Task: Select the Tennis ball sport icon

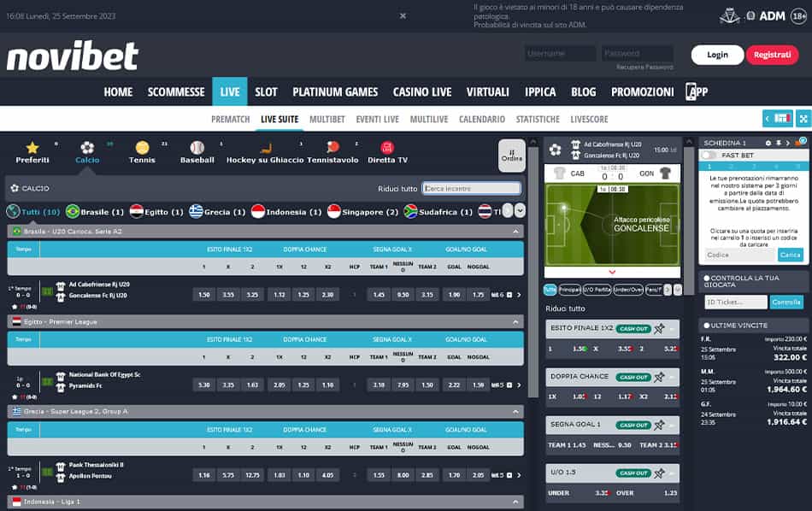Action: [143, 148]
